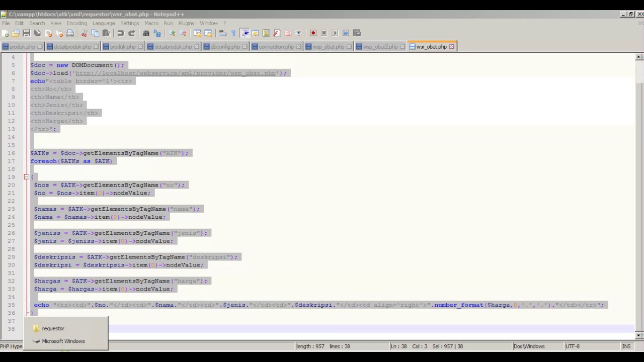Toggle the indent guide icon
Image resolution: width=644 pixels, height=362 pixels.
pos(245,33)
